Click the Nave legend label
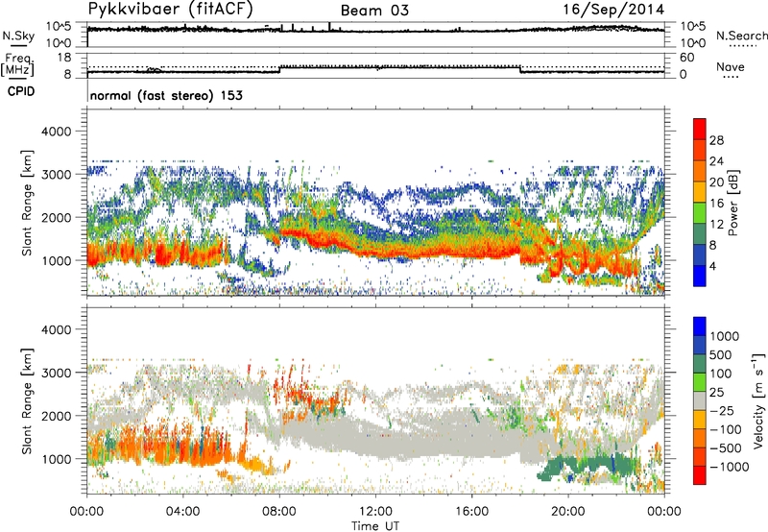Image resolution: width=768 pixels, height=532 pixels. 731,67
